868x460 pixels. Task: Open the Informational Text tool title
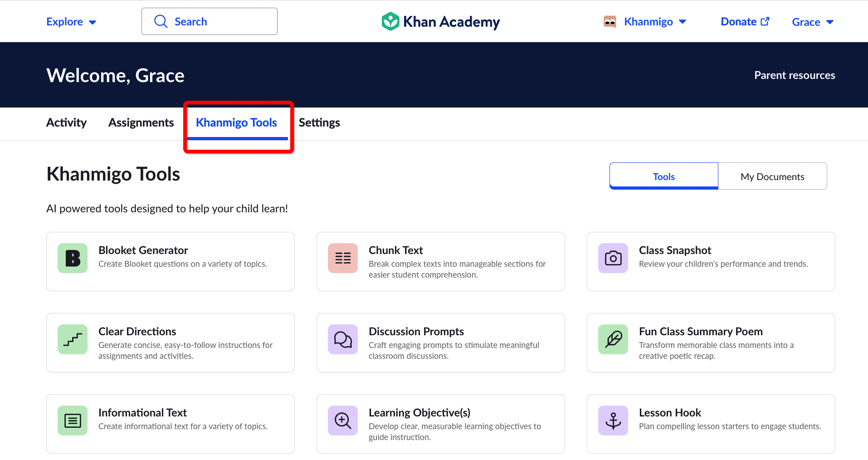(x=142, y=412)
